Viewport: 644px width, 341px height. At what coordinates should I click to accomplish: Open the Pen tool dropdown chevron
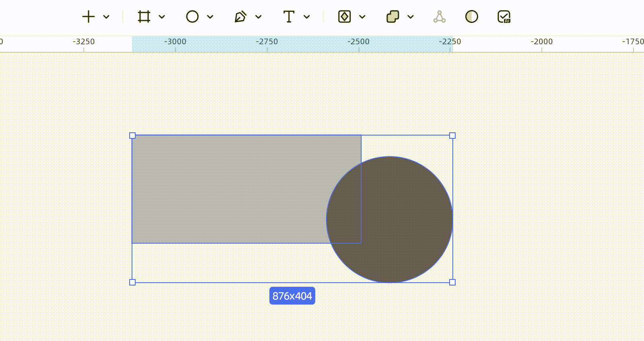tap(258, 17)
